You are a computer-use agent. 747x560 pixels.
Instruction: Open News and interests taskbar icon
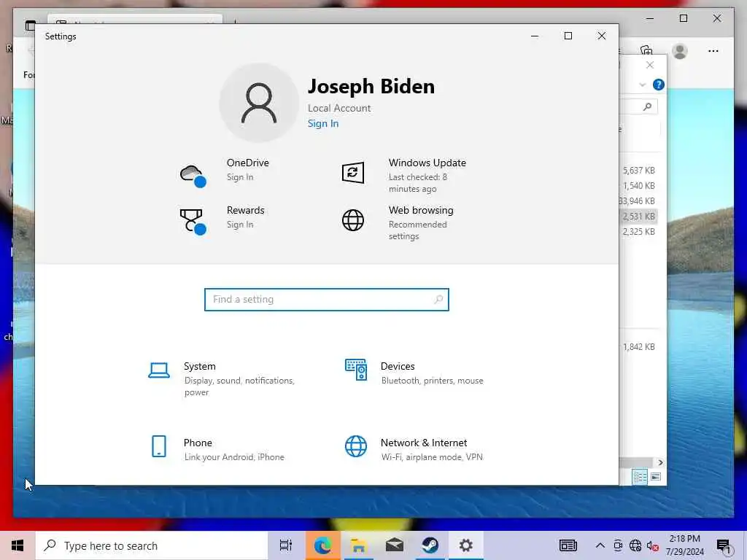point(568,545)
